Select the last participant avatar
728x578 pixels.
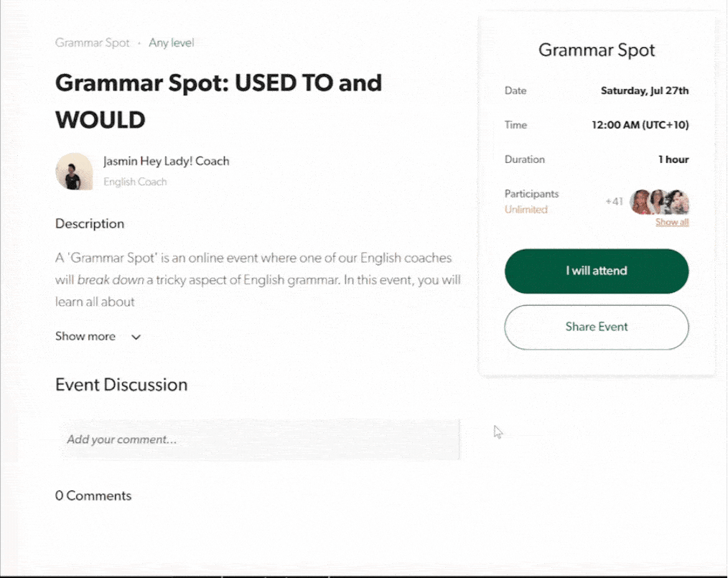(678, 202)
